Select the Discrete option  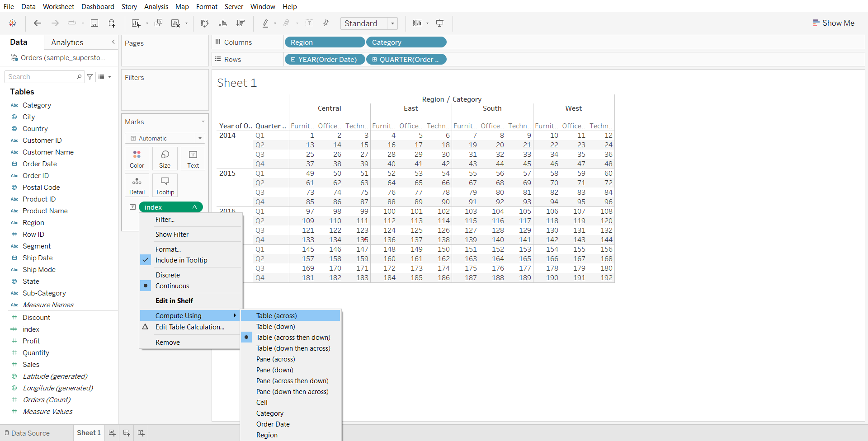point(168,275)
